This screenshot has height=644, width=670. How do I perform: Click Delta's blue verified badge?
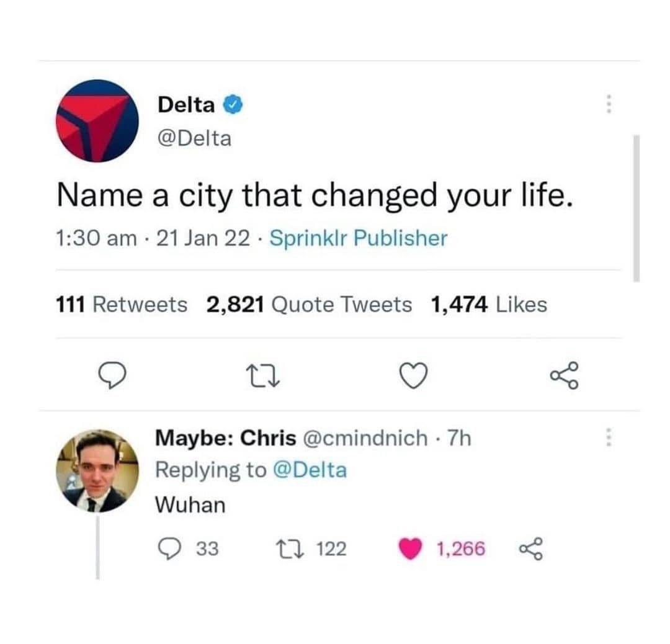(233, 105)
